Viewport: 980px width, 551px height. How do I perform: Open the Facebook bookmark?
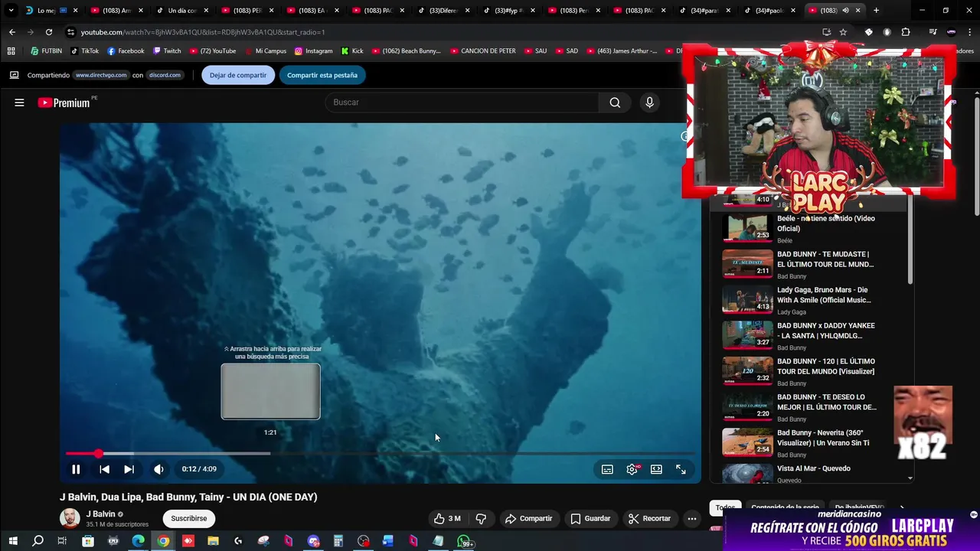pyautogui.click(x=126, y=51)
